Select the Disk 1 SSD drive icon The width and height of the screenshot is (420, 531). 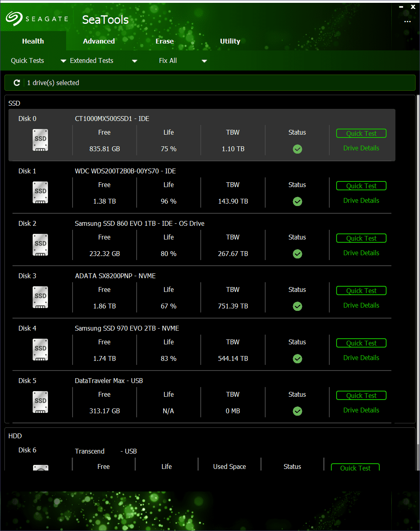(x=40, y=192)
